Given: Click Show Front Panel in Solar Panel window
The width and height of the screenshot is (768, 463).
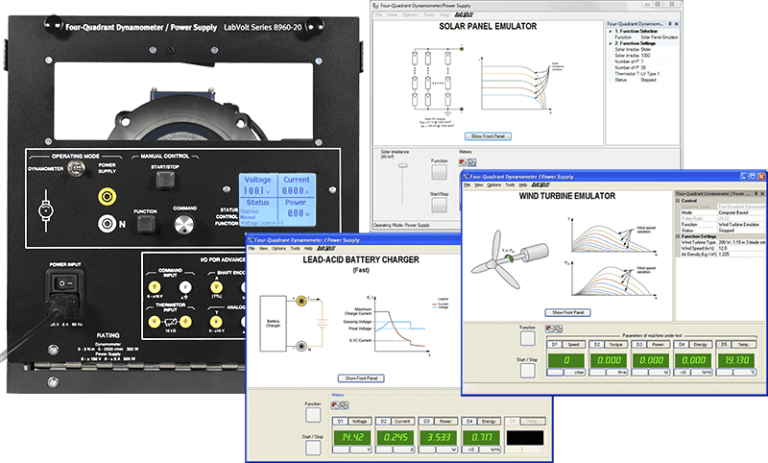Looking at the screenshot, I should (x=488, y=136).
